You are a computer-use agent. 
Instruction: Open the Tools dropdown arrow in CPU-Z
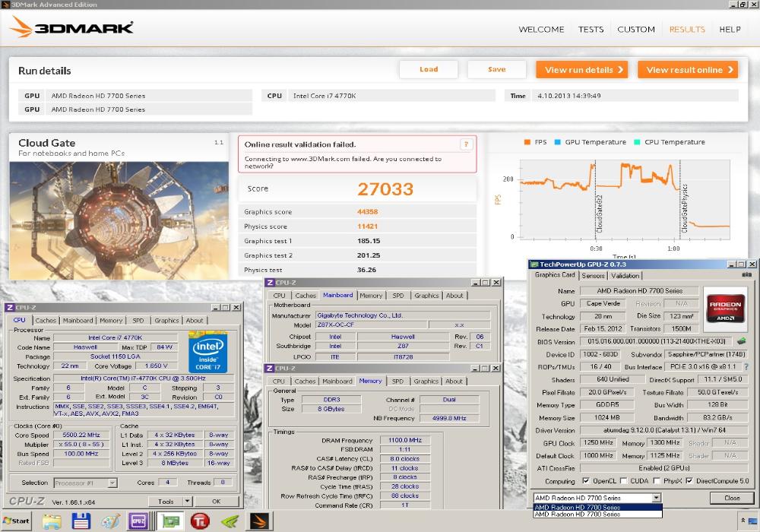pos(187,501)
